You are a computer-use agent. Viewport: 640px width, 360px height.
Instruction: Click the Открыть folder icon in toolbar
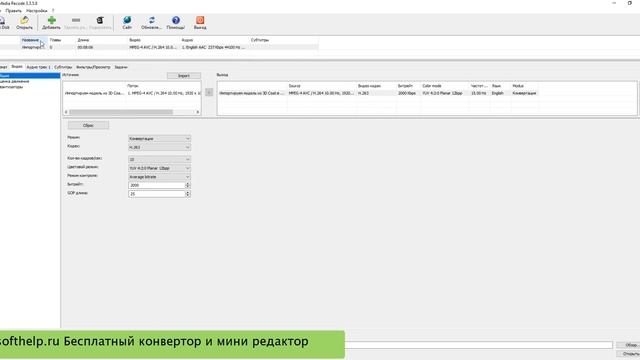coord(24,20)
